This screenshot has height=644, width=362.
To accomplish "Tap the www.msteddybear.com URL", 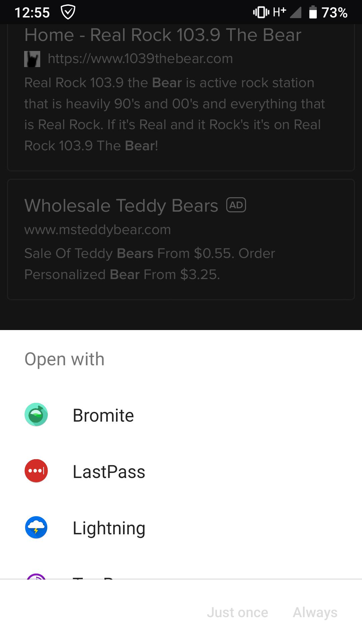I will (98, 230).
